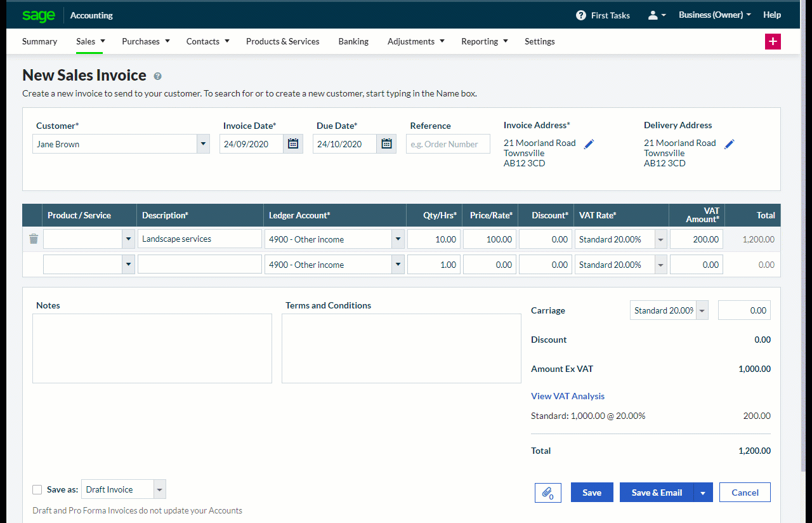Viewport: 812px width, 523px height.
Task: Expand the Carriage VAT rate dropdown
Action: 702,310
